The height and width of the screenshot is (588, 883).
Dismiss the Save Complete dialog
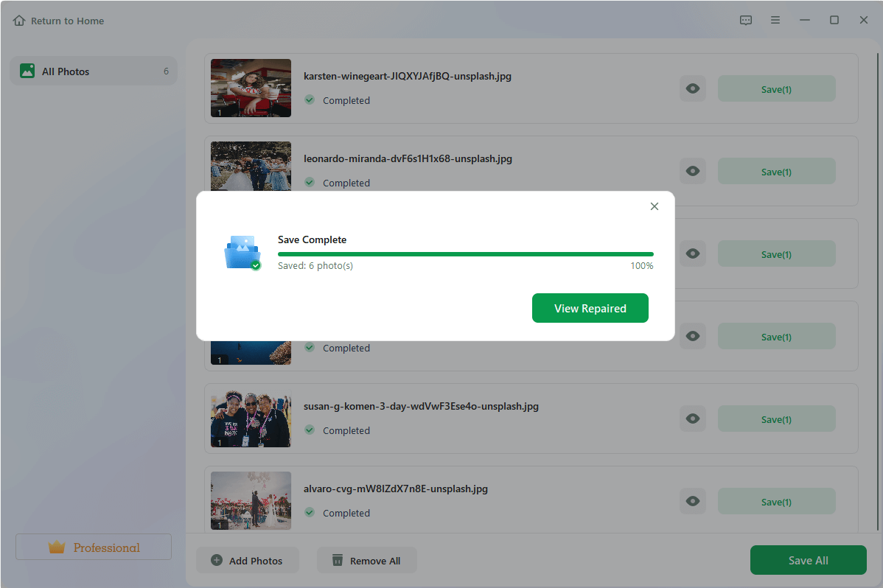pos(654,206)
